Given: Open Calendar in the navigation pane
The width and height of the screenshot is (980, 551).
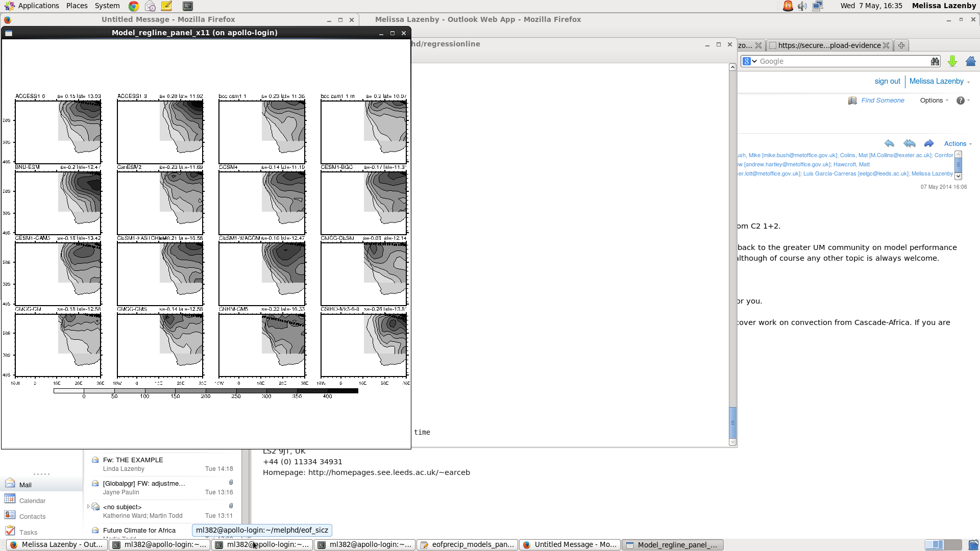Looking at the screenshot, I should (32, 501).
